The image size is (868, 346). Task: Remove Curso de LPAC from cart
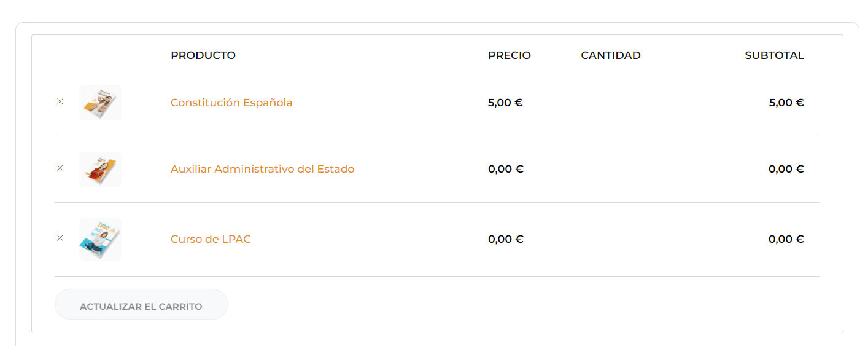(x=60, y=238)
